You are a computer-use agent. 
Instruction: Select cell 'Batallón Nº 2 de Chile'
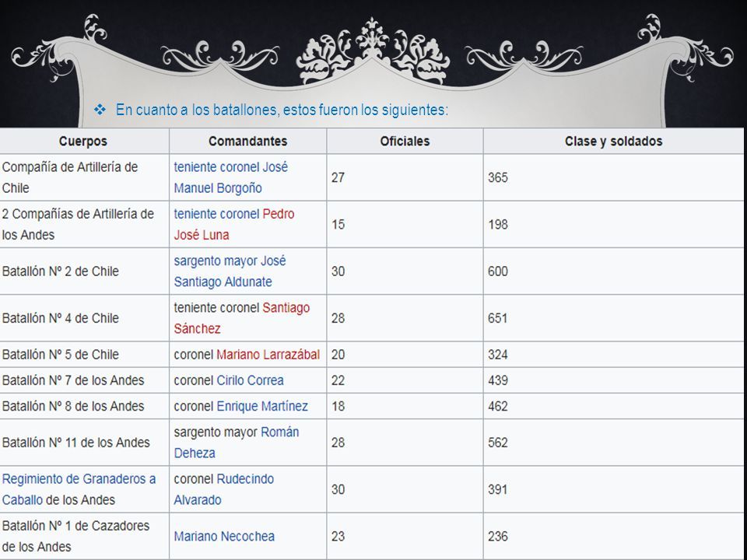pyautogui.click(x=84, y=271)
